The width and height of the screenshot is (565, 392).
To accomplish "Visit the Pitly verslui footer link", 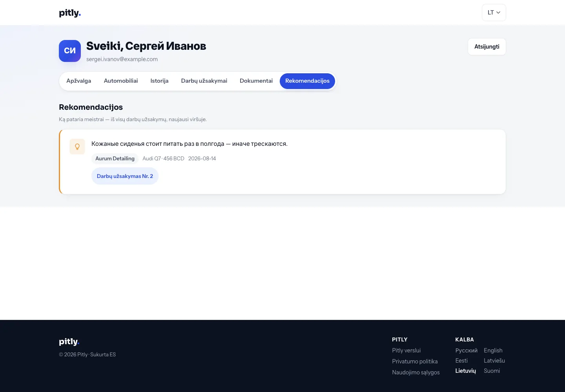I will (406, 350).
